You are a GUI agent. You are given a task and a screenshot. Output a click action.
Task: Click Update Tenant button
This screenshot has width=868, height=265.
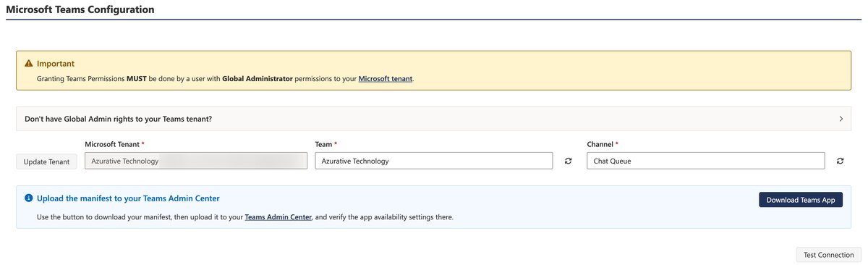click(x=47, y=161)
